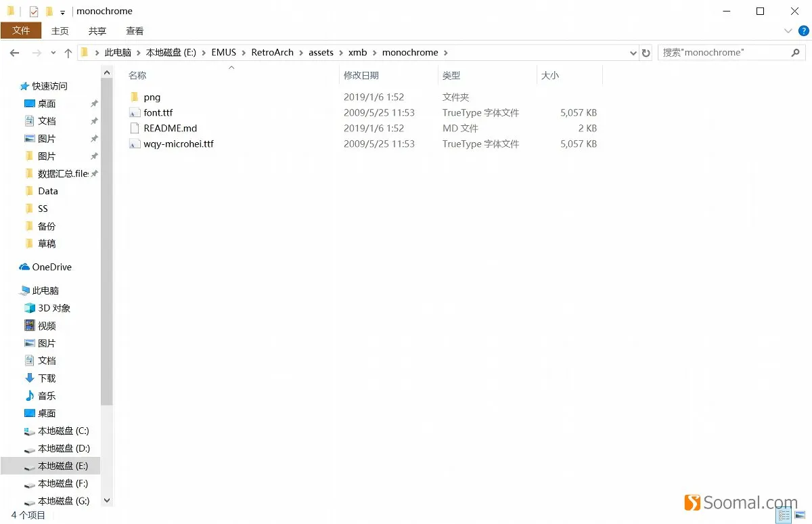Open 3D 对象 folder in sidebar

click(47, 308)
